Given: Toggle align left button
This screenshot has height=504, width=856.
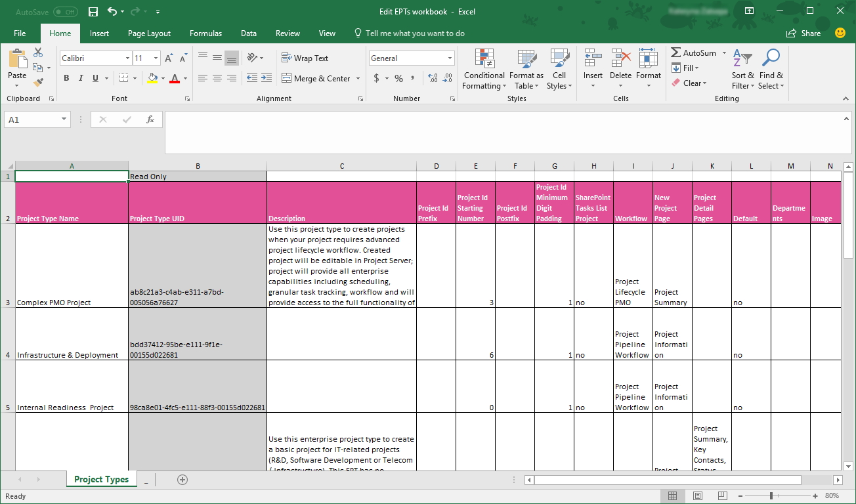Looking at the screenshot, I should pyautogui.click(x=203, y=78).
